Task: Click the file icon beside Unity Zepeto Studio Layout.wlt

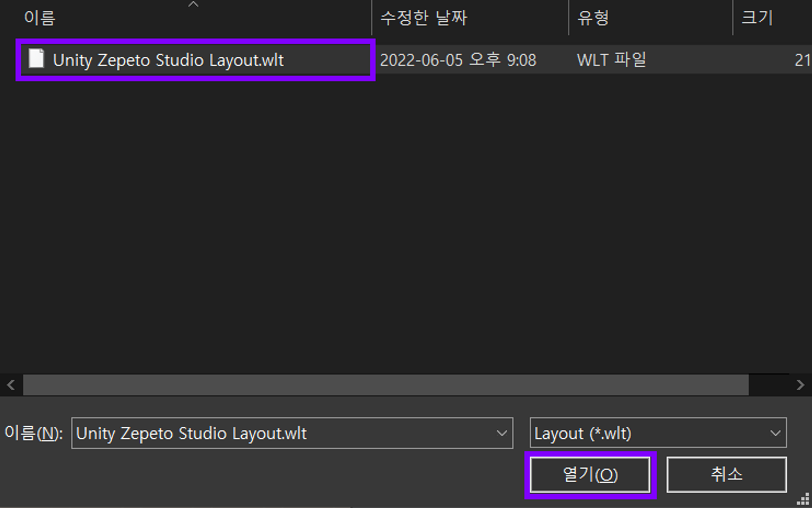Action: (x=36, y=58)
